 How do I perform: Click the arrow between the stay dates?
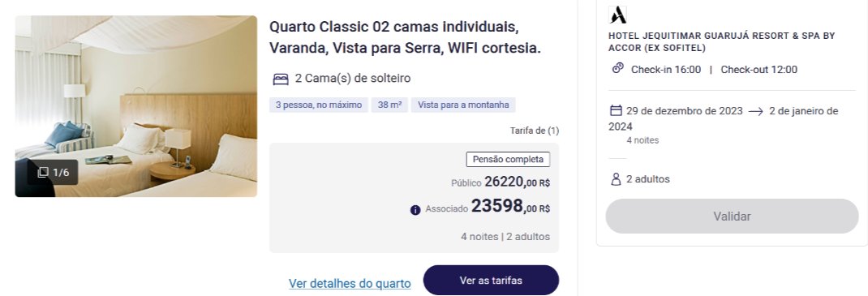coord(755,111)
